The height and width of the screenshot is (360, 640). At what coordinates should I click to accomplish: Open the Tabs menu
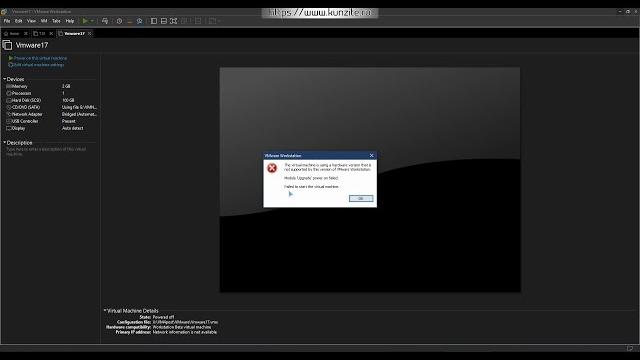[x=56, y=21]
